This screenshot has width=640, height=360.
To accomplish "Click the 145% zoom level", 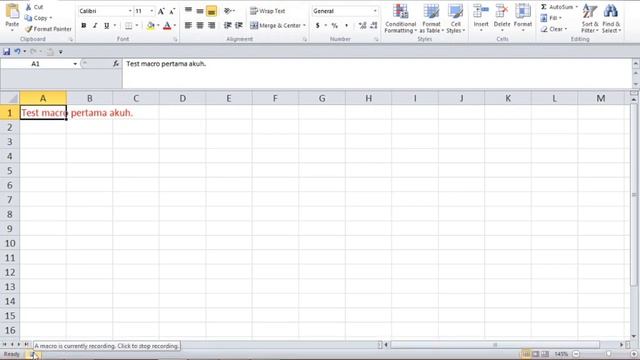I will click(561, 354).
